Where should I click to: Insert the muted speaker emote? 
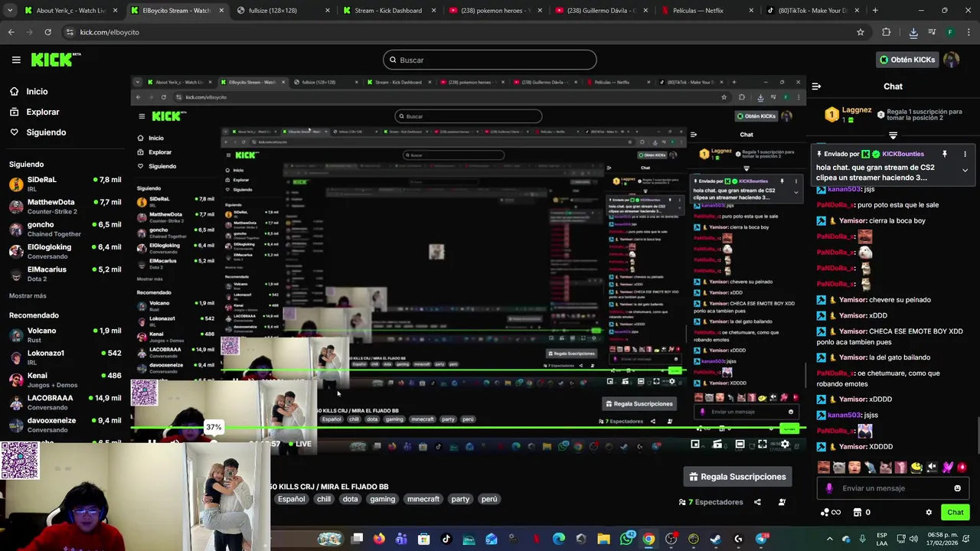pyautogui.click(x=932, y=467)
